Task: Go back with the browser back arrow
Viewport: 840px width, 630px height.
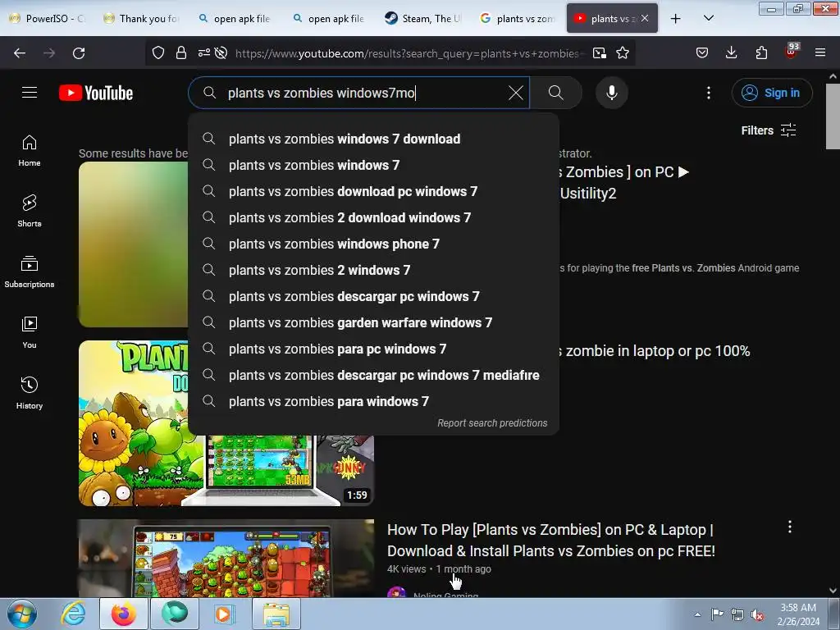Action: pos(20,52)
